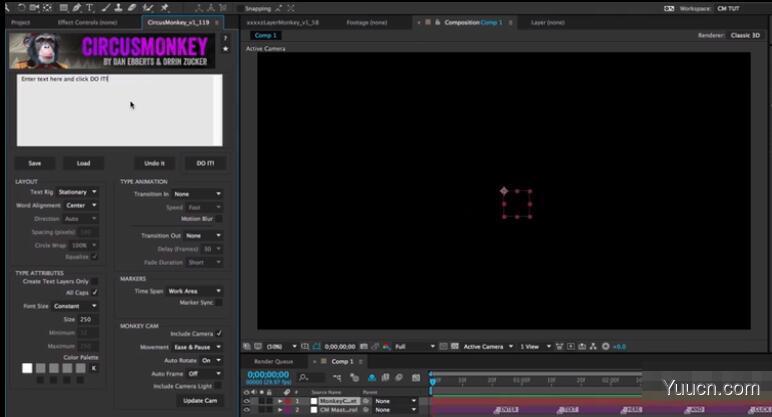Open the composition mini-flowchart icon
The width and height of the screenshot is (772, 417).
(x=337, y=378)
